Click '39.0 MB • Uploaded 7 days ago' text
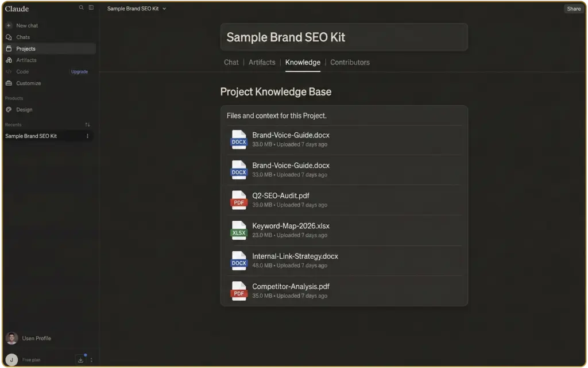Viewport: 588px width, 368px height. click(x=289, y=205)
